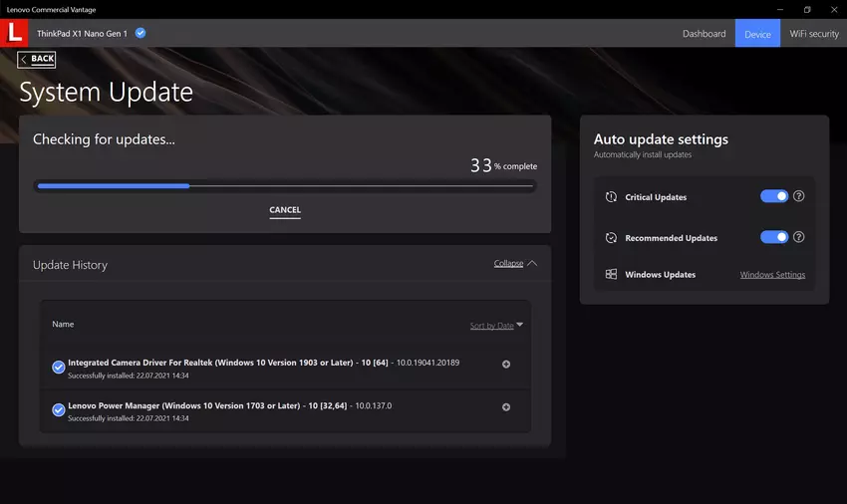
Task: Select the Device tab
Action: (x=757, y=34)
